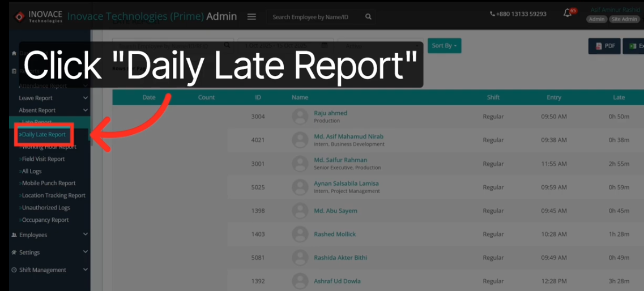Click the ID column header
This screenshot has width=644, height=291.
(258, 97)
